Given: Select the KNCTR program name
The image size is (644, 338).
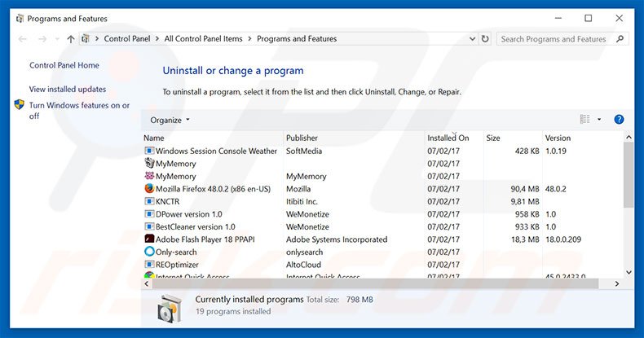Looking at the screenshot, I should [168, 201].
